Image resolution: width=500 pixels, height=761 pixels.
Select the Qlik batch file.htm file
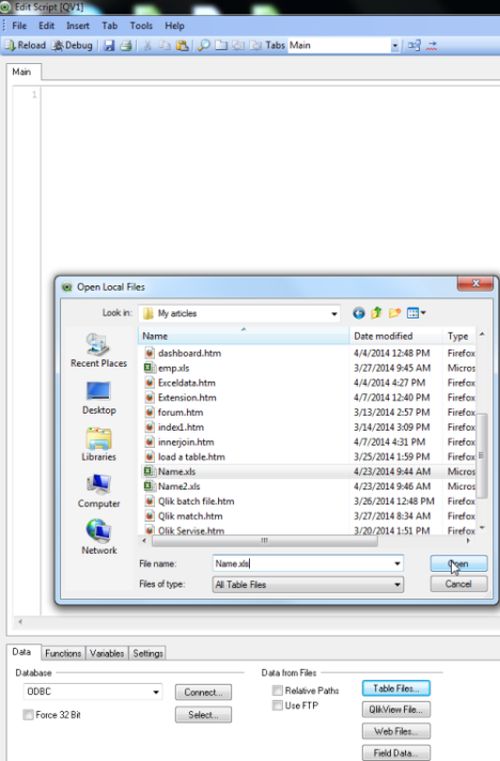tap(196, 501)
